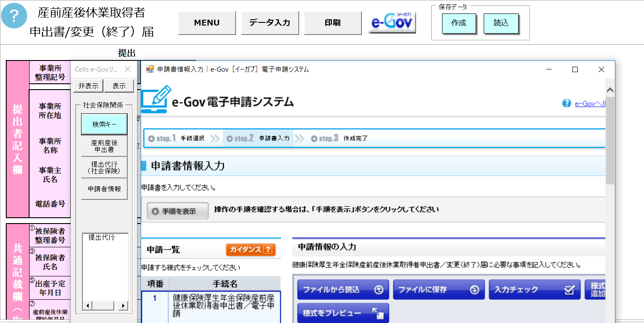Click ファイルに保存 button

coord(439,290)
